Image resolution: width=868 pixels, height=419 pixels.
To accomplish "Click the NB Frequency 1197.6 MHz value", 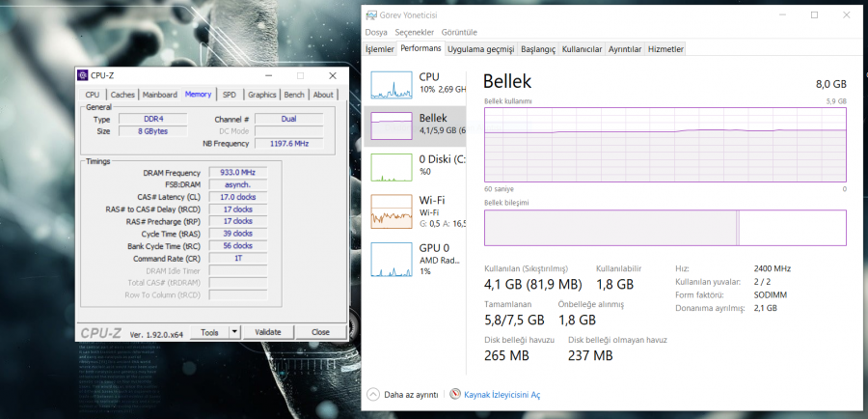I will (288, 144).
